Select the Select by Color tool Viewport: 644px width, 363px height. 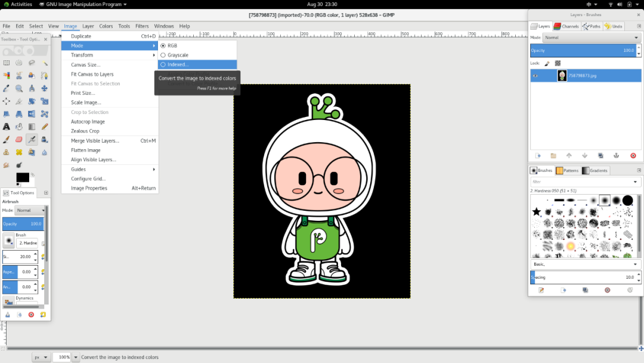tap(7, 76)
